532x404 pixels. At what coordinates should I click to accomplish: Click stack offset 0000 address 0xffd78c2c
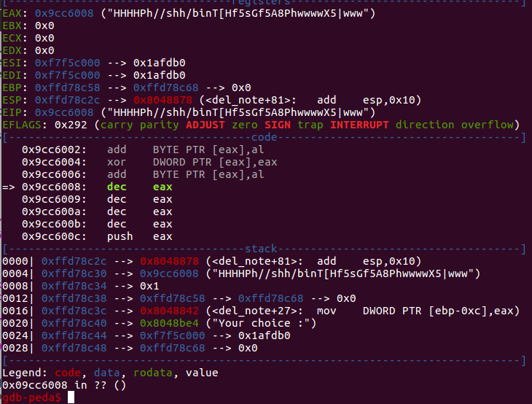pos(74,261)
